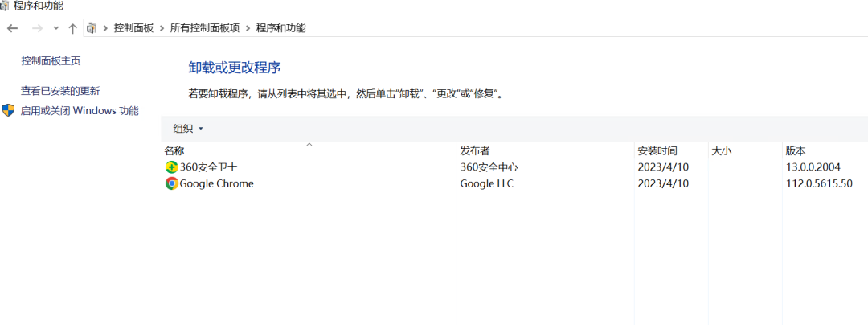
Task: Click the sort indicator arrow above 名称
Action: [309, 145]
